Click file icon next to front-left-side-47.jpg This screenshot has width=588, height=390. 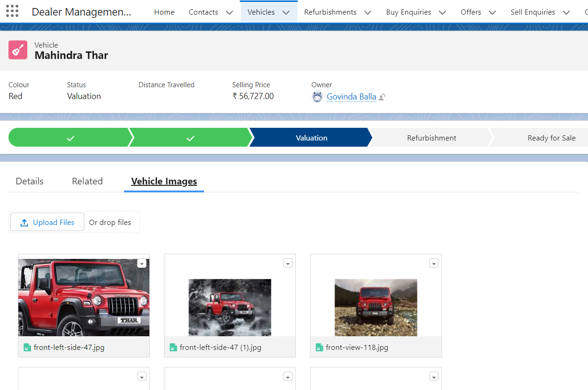point(27,348)
